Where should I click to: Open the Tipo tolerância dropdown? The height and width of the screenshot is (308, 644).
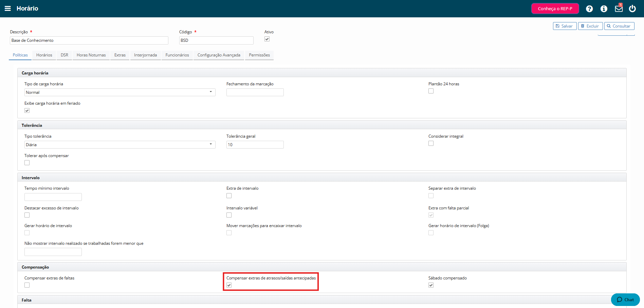(x=120, y=145)
